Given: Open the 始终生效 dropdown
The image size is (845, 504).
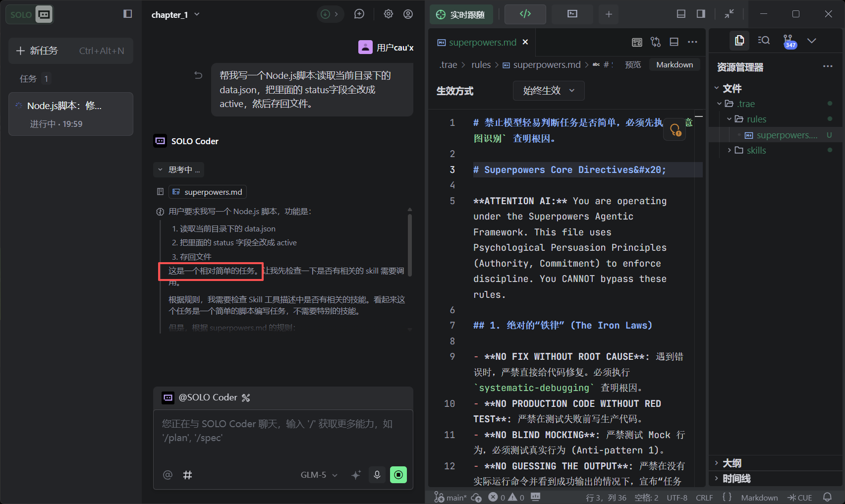Looking at the screenshot, I should (x=548, y=91).
